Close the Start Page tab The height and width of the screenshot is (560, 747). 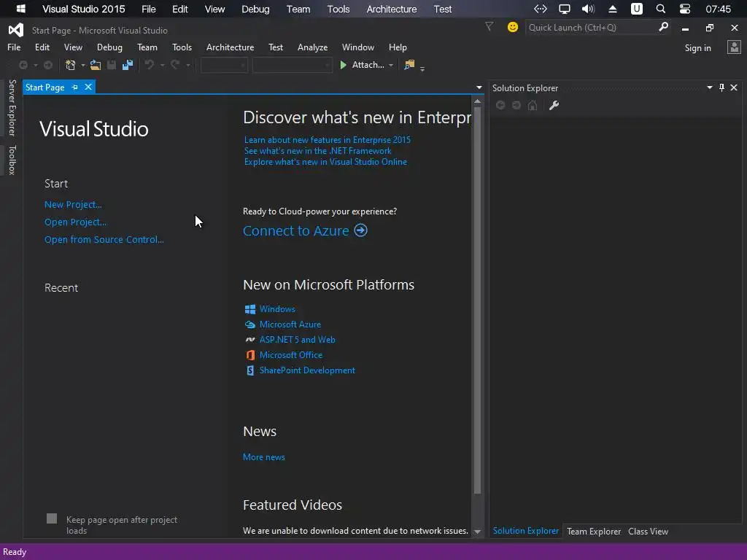pos(88,87)
